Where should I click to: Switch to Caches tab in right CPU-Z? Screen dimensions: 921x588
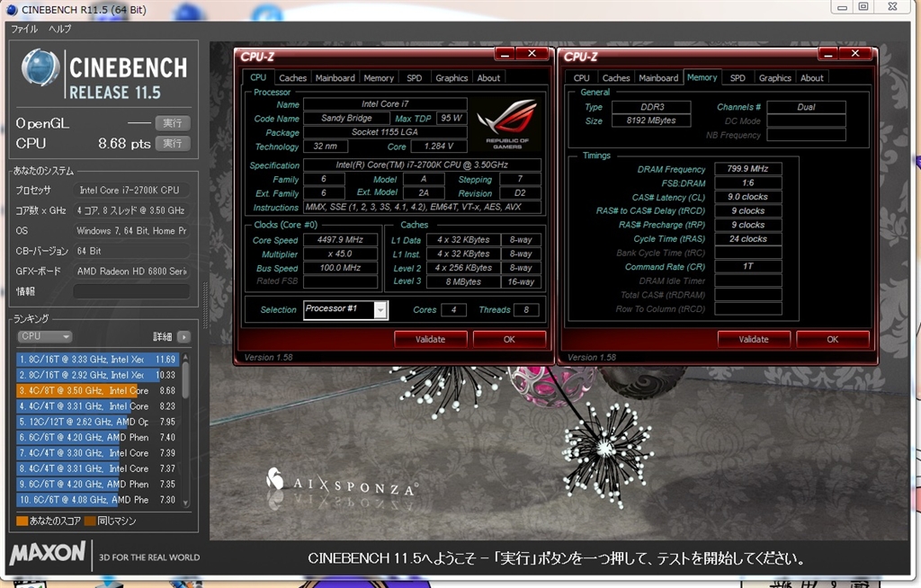pyautogui.click(x=616, y=78)
